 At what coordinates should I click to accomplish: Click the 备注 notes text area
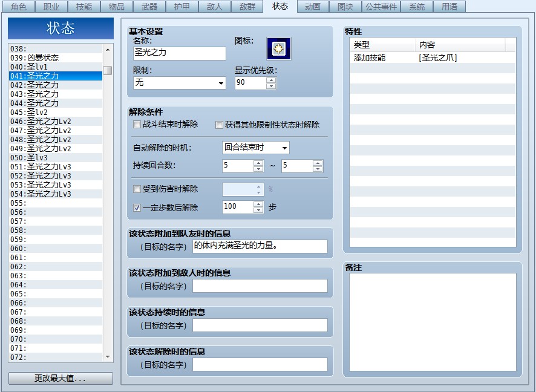coord(433,322)
